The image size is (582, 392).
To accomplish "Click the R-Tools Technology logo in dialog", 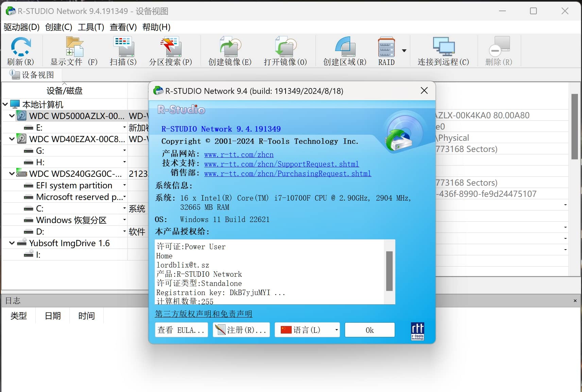I will (x=417, y=331).
